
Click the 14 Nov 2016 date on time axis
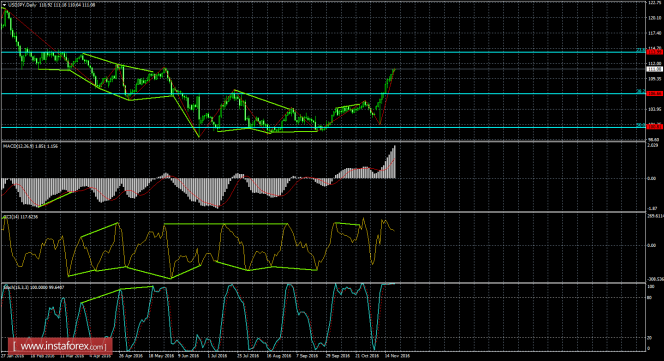coord(397,356)
